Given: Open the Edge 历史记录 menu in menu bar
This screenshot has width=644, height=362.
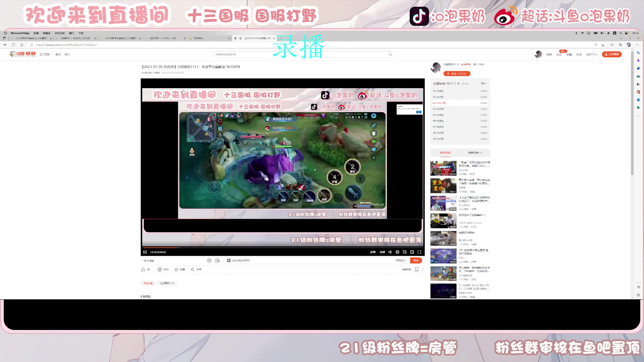Looking at the screenshot, I should tap(60, 33).
